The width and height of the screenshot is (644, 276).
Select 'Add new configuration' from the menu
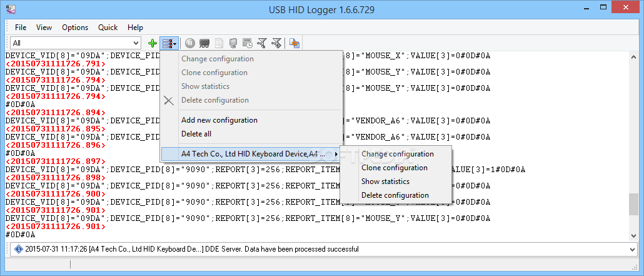click(219, 120)
